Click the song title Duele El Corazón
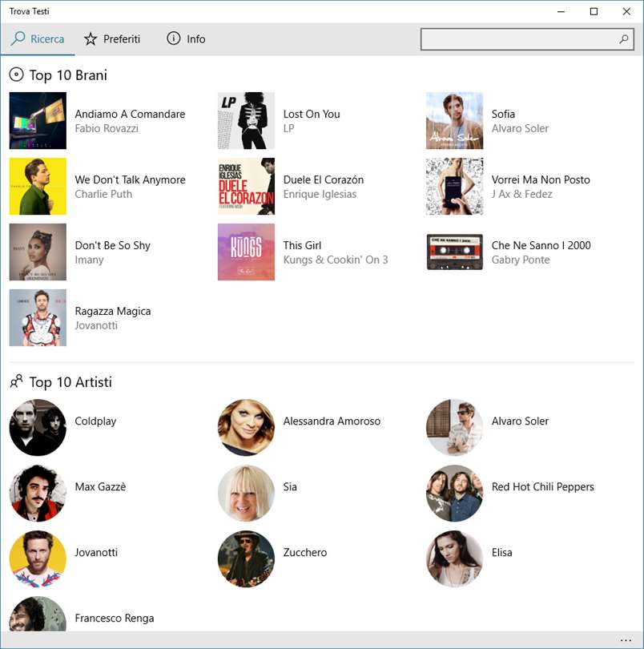644x649 pixels. [324, 179]
